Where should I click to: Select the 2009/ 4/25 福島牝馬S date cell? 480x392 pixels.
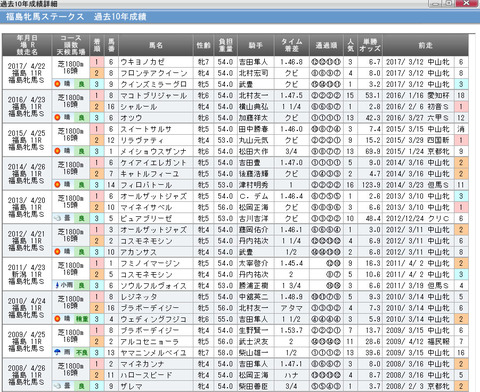pyautogui.click(x=27, y=341)
